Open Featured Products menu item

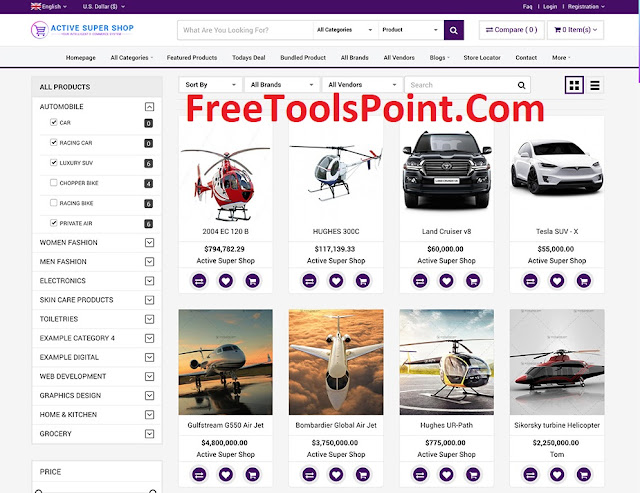click(x=192, y=58)
